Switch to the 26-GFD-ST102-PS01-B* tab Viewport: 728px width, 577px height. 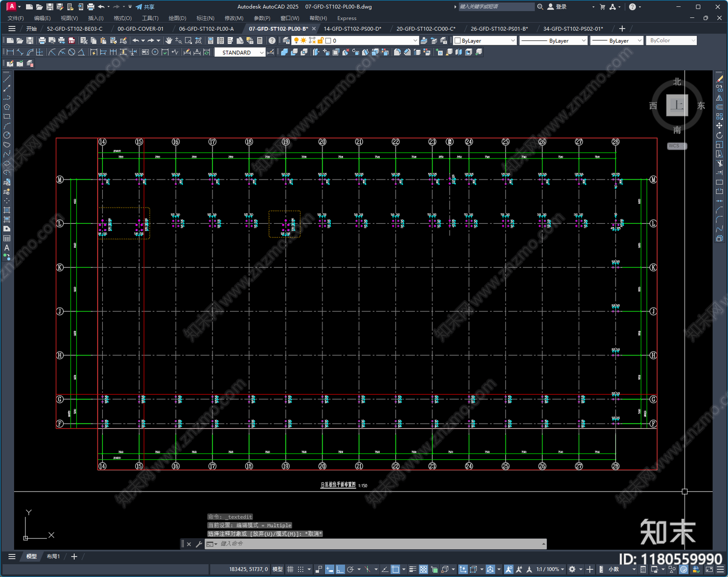point(499,29)
